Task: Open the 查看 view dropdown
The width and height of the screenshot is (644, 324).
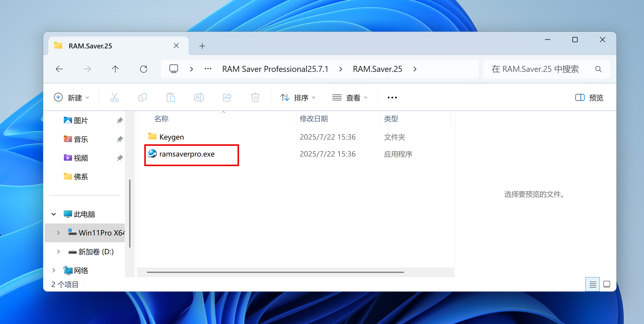Action: click(350, 98)
